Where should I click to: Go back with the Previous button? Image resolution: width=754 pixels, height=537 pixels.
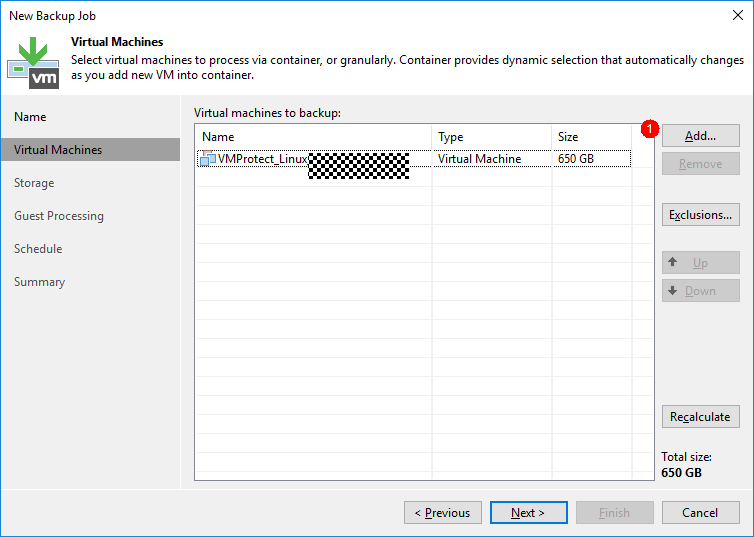point(443,513)
